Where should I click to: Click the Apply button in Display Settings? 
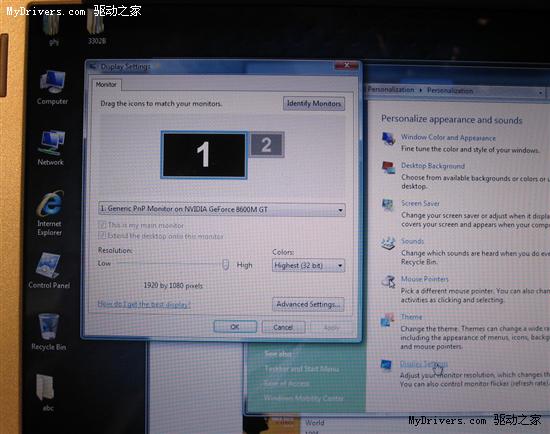tap(331, 328)
